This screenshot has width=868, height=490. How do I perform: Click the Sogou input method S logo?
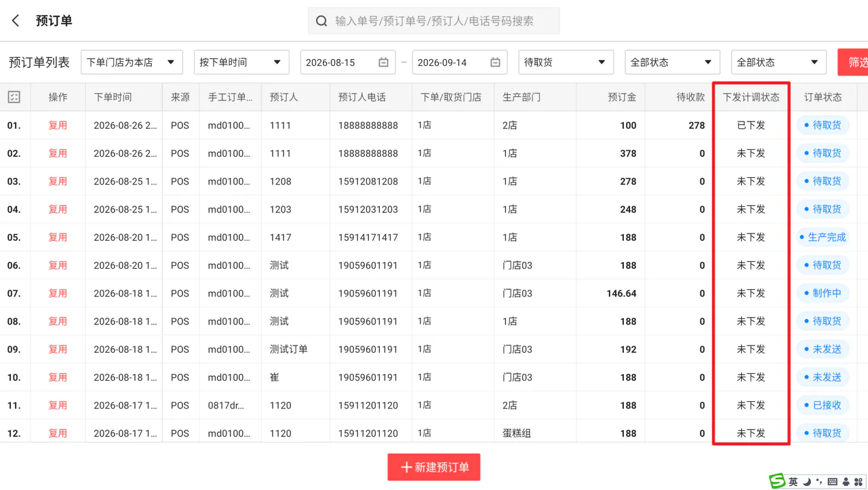(x=777, y=481)
